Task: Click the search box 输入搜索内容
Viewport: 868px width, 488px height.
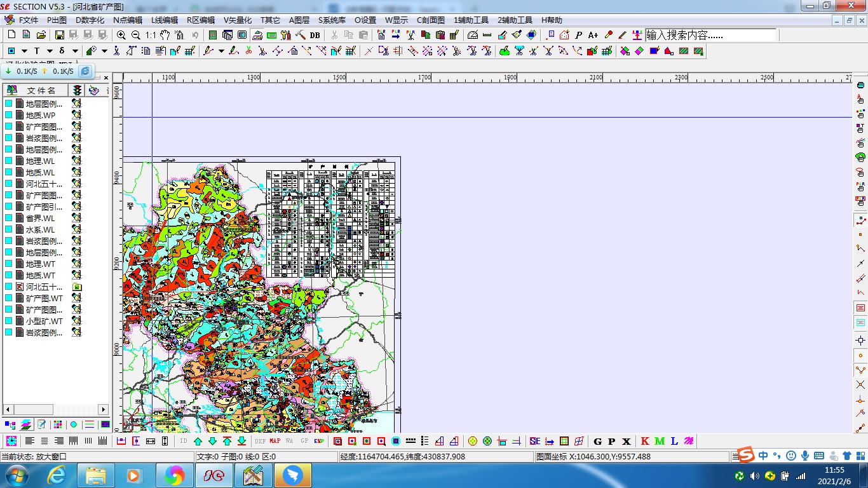Action: (710, 35)
